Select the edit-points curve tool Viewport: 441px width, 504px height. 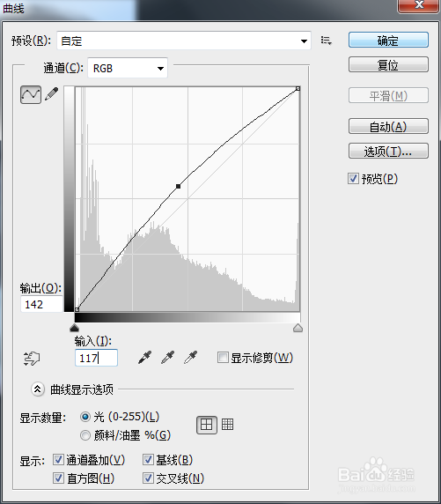pos(31,94)
